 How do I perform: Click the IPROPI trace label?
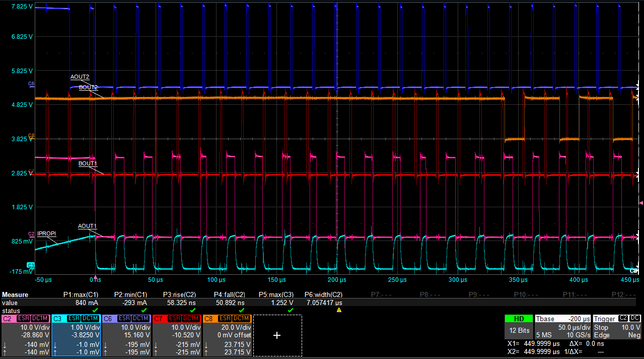47,234
